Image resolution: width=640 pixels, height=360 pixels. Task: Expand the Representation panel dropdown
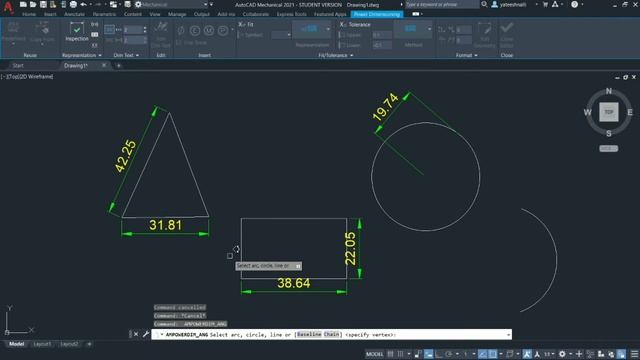click(x=100, y=55)
